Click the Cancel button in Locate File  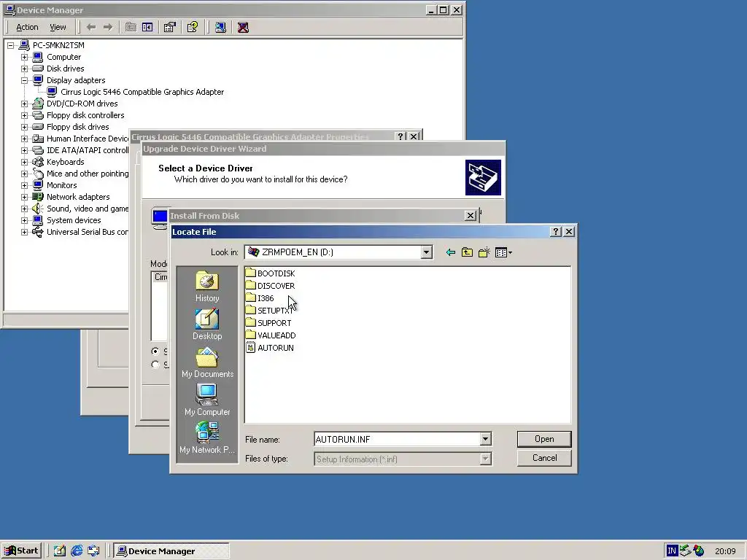coord(544,458)
